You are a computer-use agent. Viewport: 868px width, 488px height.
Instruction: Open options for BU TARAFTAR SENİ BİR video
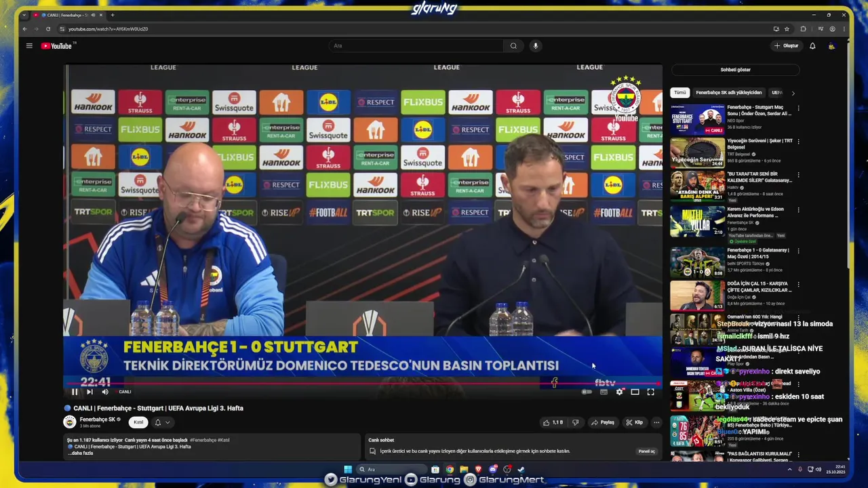(798, 175)
